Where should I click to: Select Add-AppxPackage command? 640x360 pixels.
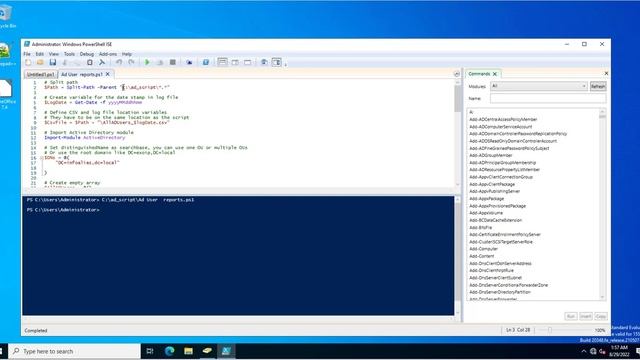tap(487, 199)
